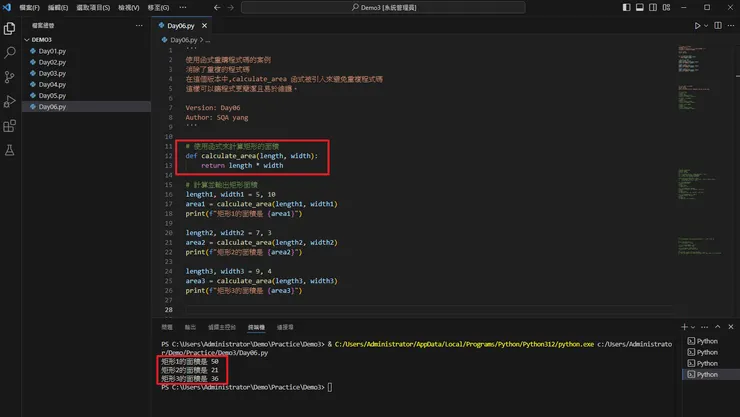Open the 檔案(F) menu
Screen dimensions: 740x417
pyautogui.click(x=29, y=7)
